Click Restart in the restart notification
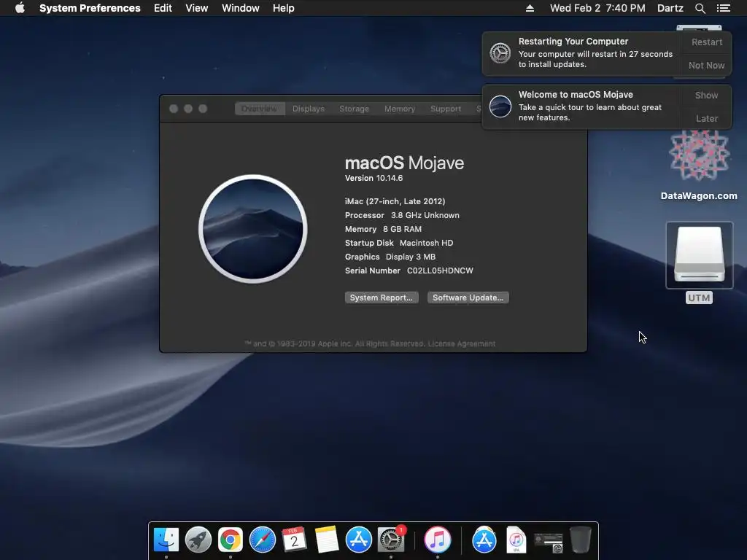The width and height of the screenshot is (747, 560). (706, 42)
